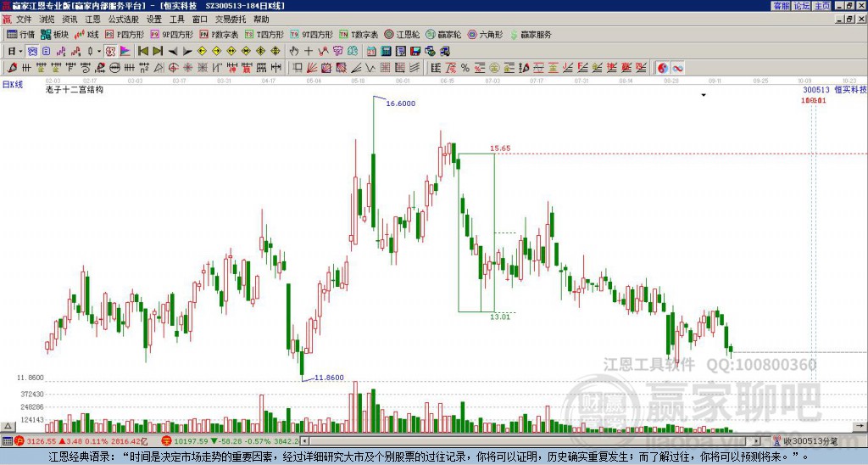Select the percent % retracement tool

[465, 68]
